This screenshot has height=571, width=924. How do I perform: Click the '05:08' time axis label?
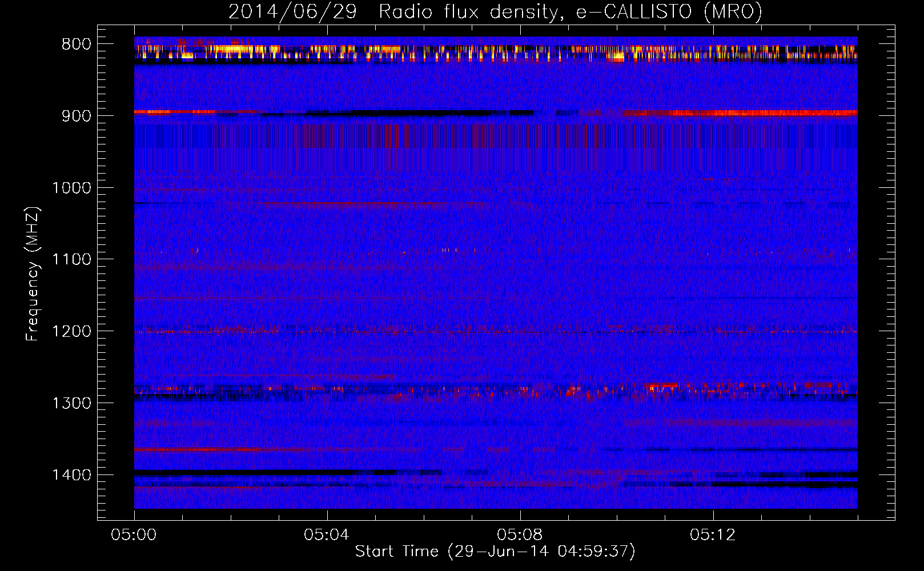tap(520, 534)
